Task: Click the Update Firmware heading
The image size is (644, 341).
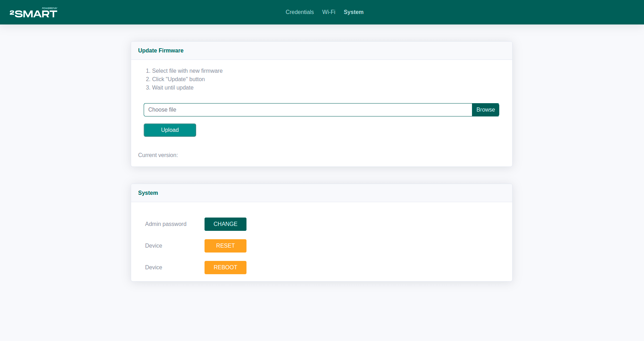Action: coord(161,51)
